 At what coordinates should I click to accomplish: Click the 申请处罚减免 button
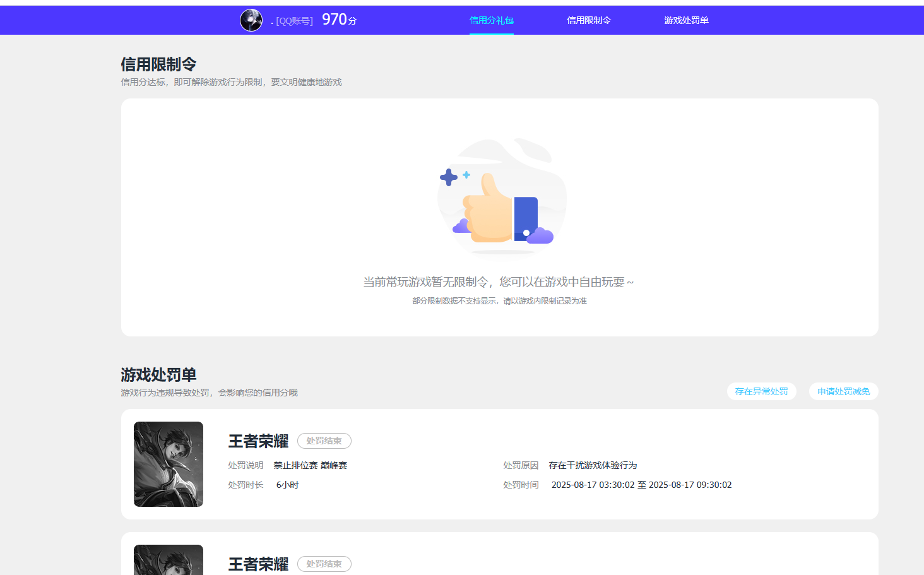pyautogui.click(x=843, y=391)
